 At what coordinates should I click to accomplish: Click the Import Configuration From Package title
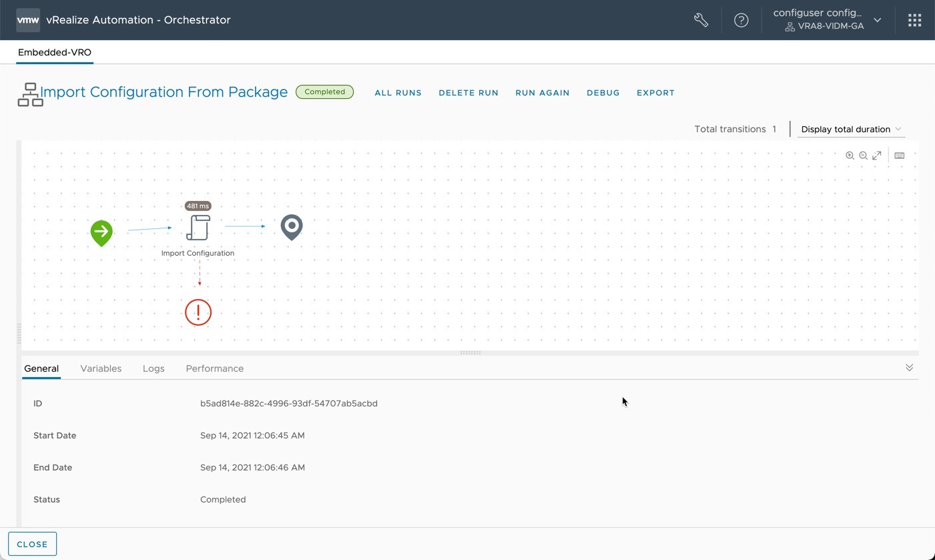164,92
